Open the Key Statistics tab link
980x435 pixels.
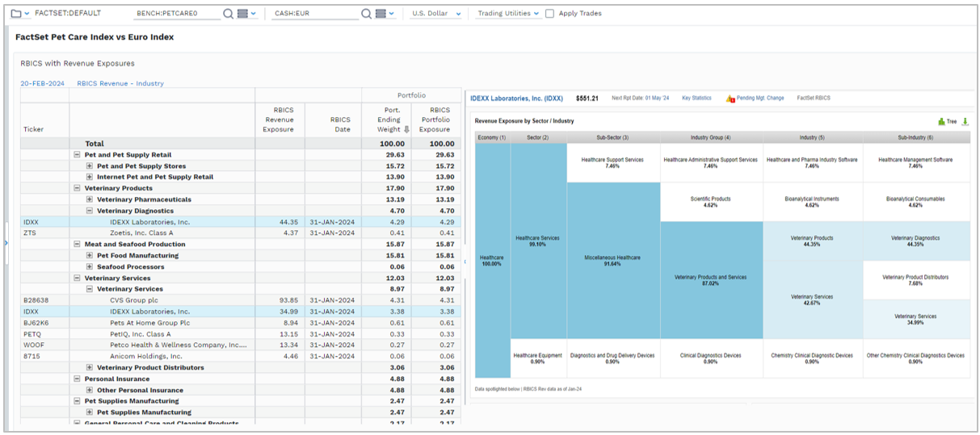pos(695,98)
